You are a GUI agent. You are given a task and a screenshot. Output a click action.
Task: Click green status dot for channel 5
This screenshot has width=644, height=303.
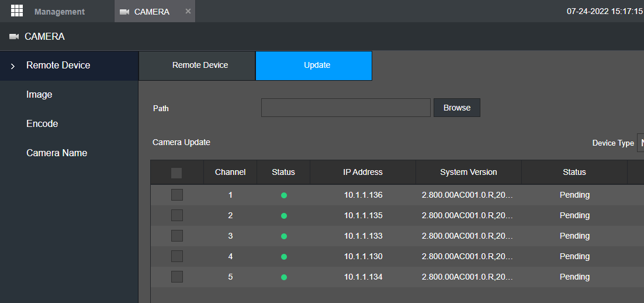[284, 277]
